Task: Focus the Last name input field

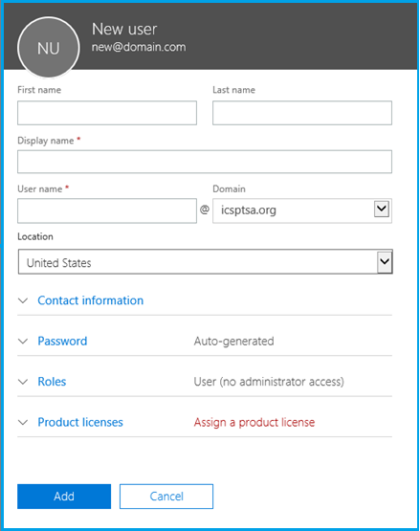Action: tap(302, 113)
